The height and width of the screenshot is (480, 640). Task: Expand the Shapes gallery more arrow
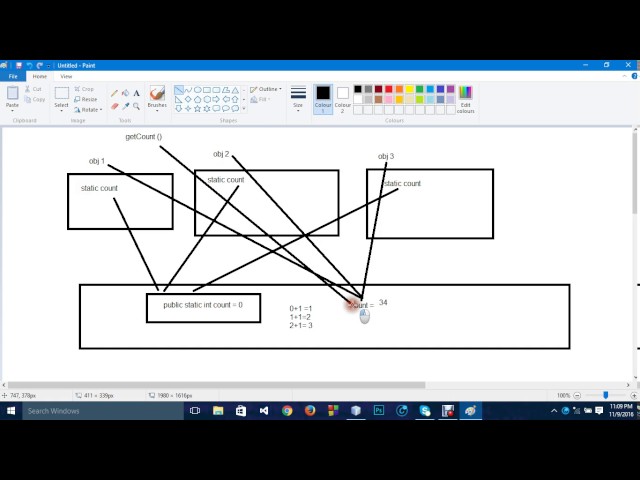click(244, 109)
